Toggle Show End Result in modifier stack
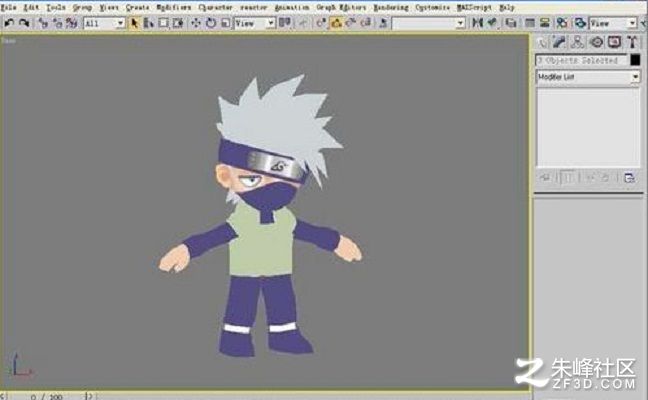The width and height of the screenshot is (648, 400). (569, 178)
